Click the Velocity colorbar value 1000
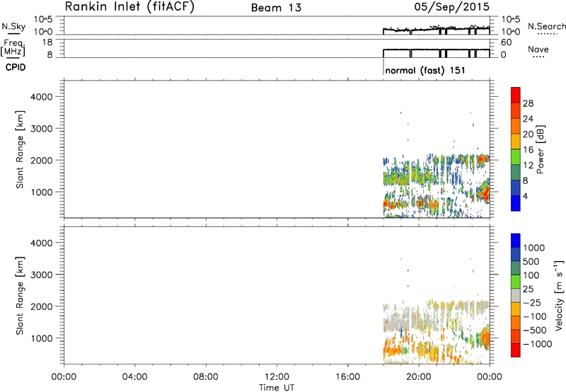This screenshot has width=566, height=392. coord(534,248)
